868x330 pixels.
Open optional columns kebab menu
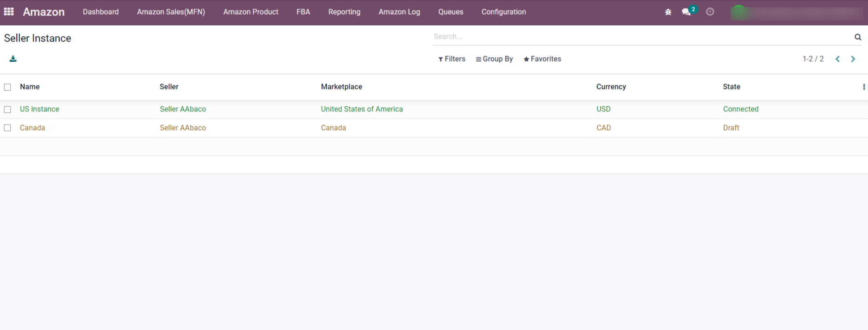pos(863,87)
